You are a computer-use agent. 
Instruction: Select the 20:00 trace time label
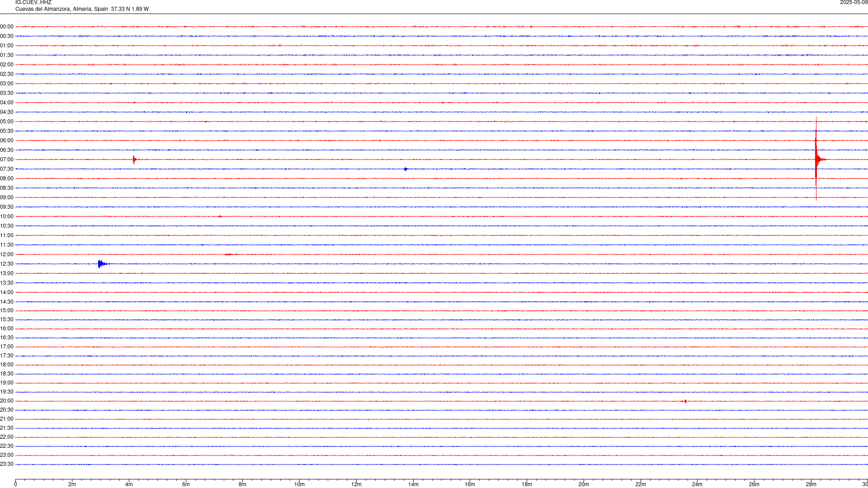click(7, 401)
